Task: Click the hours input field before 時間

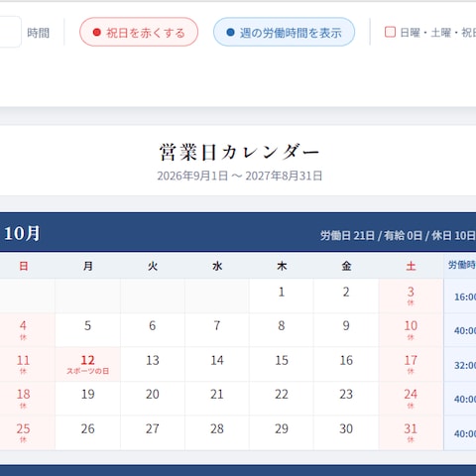Action: point(10,32)
